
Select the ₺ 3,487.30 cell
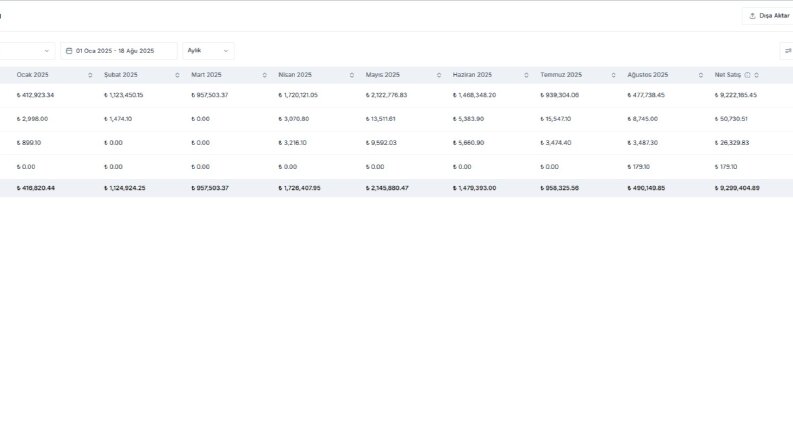click(x=642, y=143)
